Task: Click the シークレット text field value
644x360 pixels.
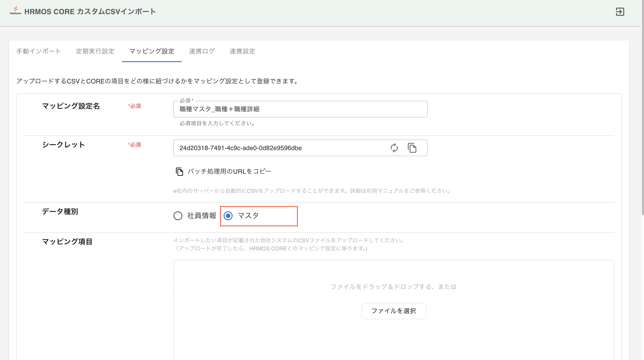Action: tap(240, 148)
